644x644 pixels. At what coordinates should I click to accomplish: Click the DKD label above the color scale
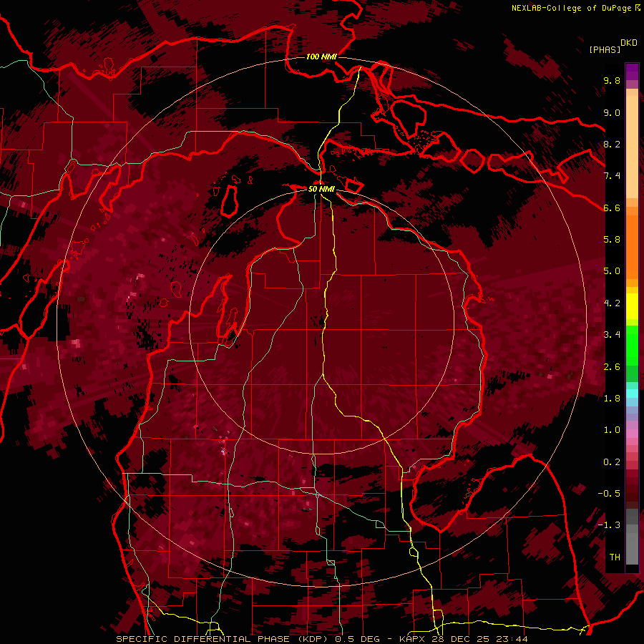click(629, 43)
